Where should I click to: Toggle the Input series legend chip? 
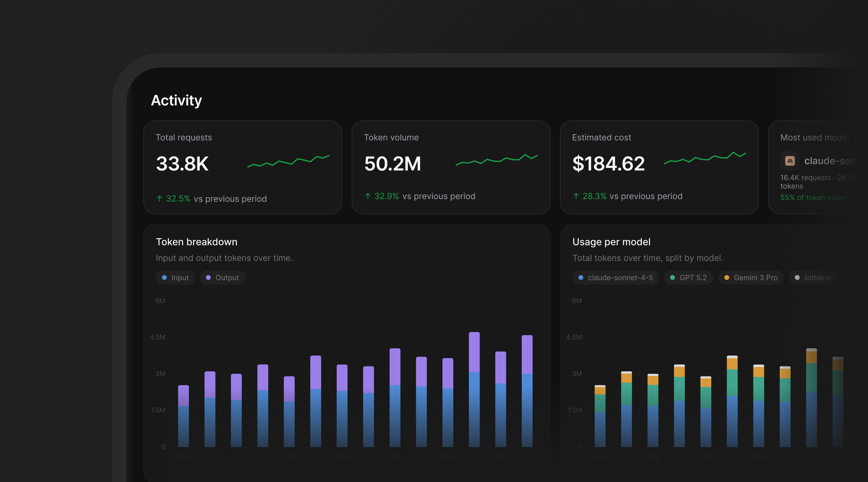(x=175, y=278)
